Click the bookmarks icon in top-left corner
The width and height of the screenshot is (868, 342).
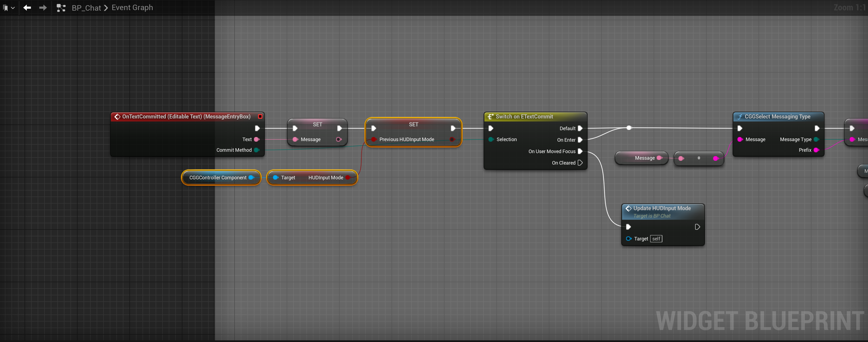pos(5,8)
